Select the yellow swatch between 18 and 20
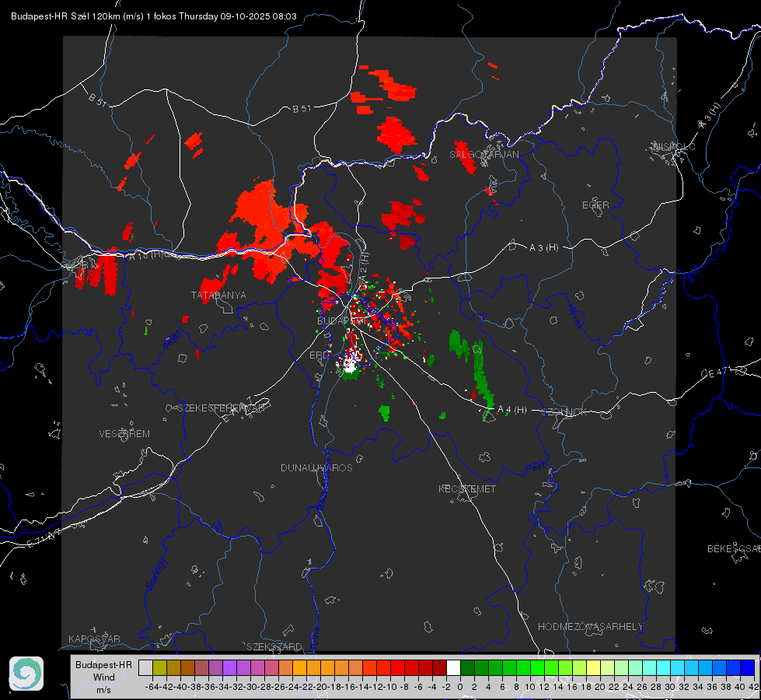Screen dimensions: 761x700 coord(594,668)
